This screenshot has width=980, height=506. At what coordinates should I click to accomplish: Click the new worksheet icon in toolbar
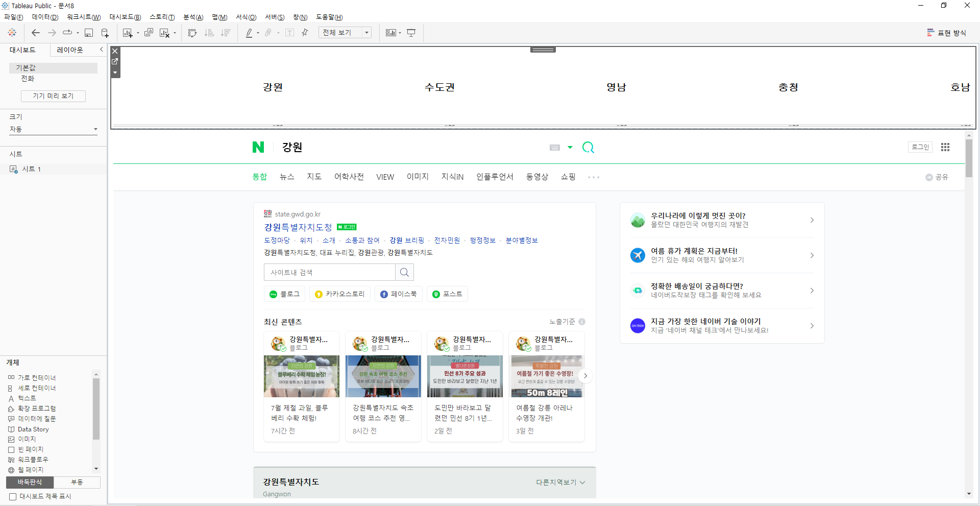[x=128, y=33]
